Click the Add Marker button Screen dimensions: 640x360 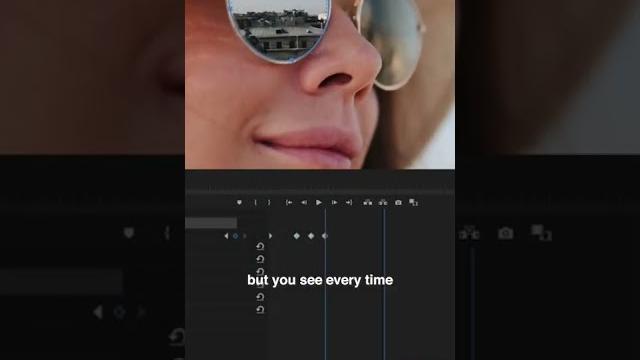[239, 202]
